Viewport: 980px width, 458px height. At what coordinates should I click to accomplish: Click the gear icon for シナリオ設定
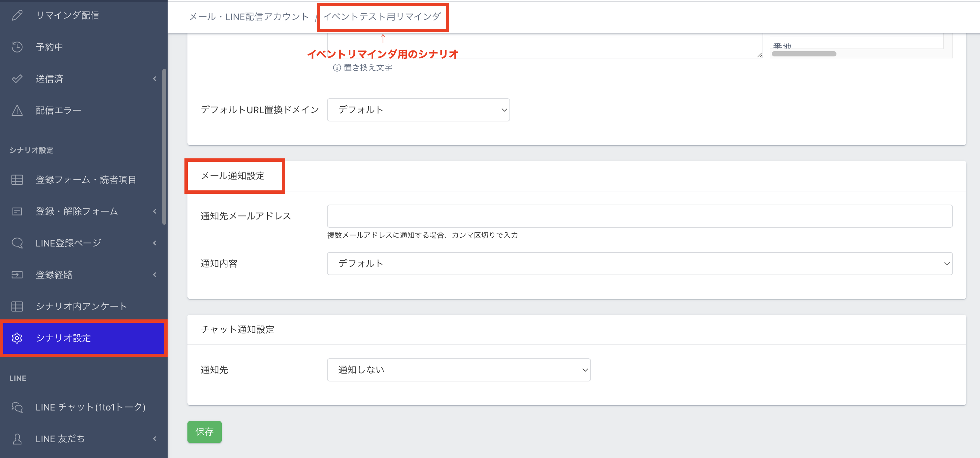17,338
